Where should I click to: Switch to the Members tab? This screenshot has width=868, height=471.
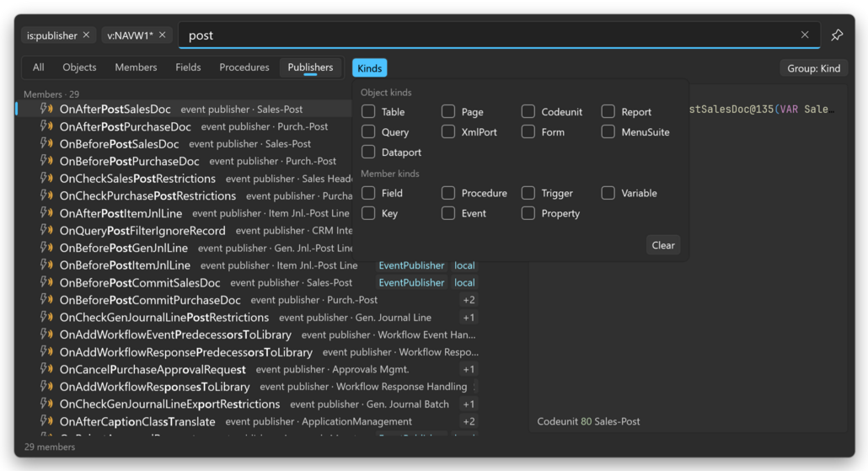point(136,67)
